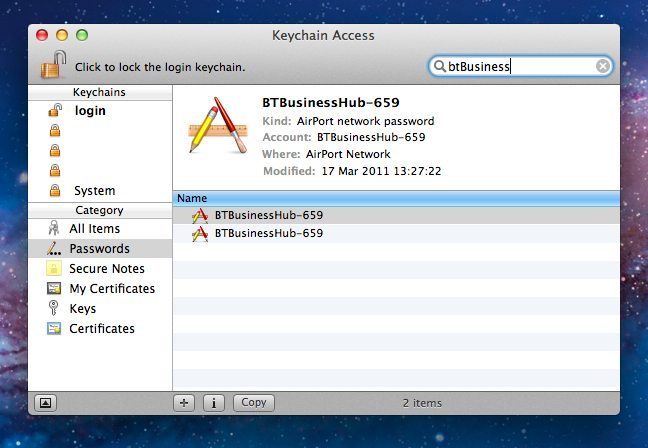Screen dimensions: 648x448
Task: Click the Account value BTBusinessHub-659
Action: 371,137
